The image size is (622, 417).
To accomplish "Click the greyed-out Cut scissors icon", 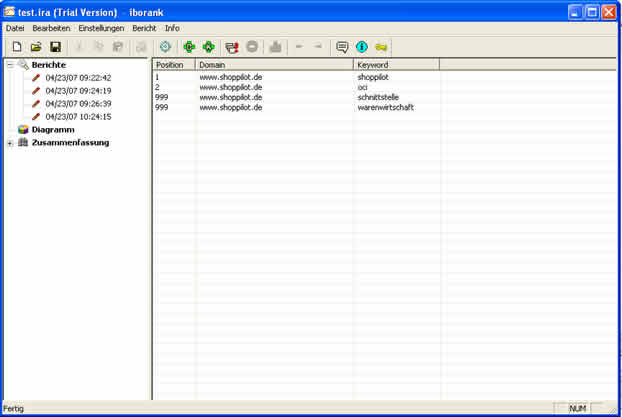I will [79, 47].
